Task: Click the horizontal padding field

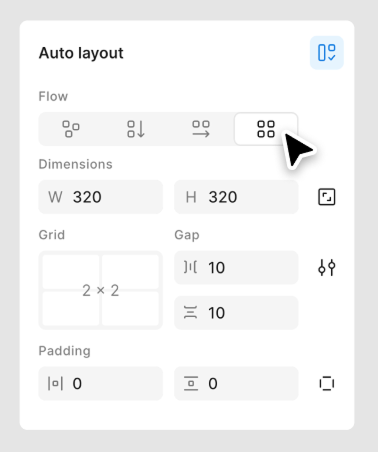Action: [101, 384]
